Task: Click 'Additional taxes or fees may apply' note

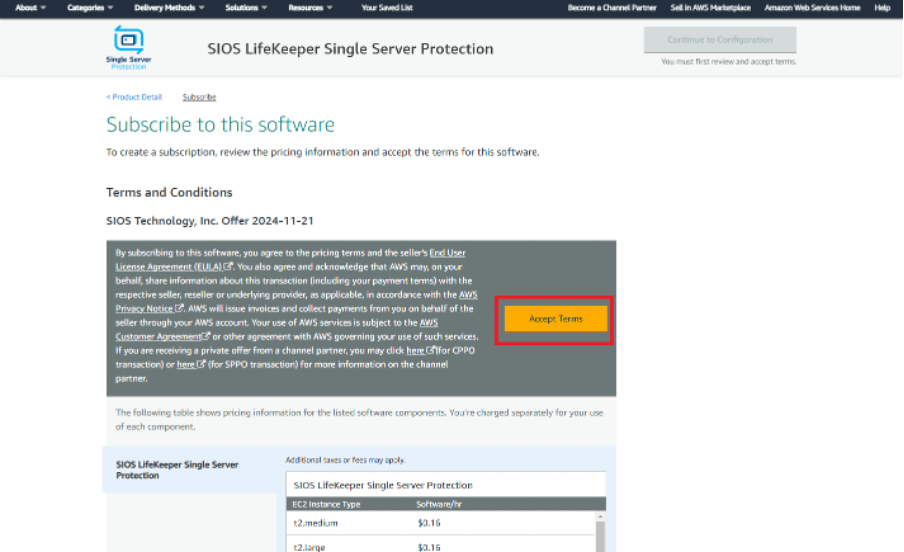Action: coord(345,460)
